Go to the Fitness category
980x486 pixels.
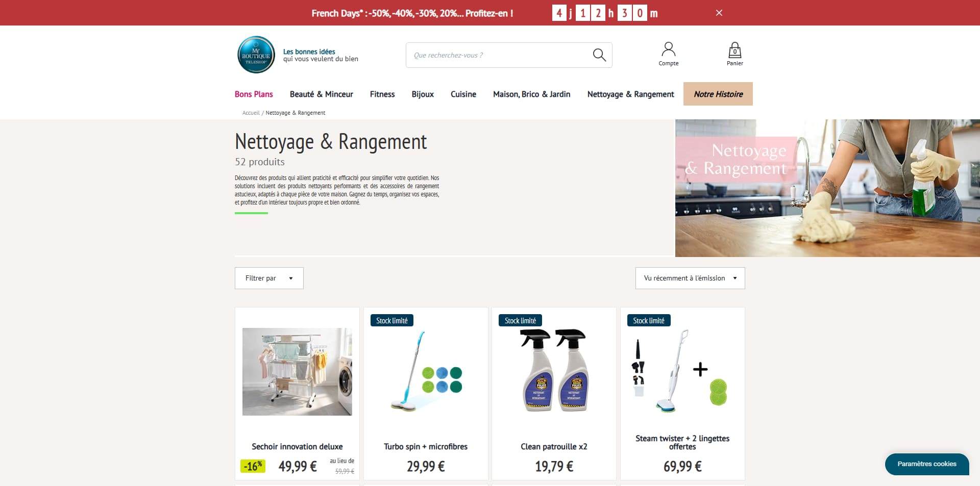(382, 94)
